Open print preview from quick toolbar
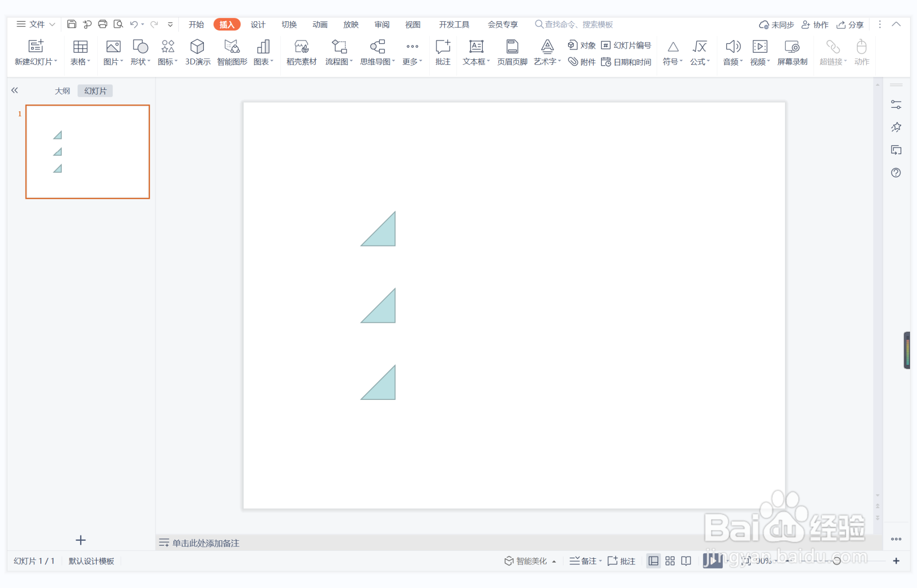Screen dimensions: 917x588 point(118,24)
